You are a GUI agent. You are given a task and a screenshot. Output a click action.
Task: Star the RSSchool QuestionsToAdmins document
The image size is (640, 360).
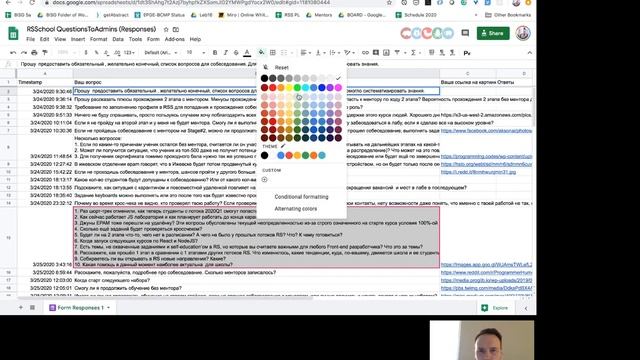pyautogui.click(x=166, y=29)
